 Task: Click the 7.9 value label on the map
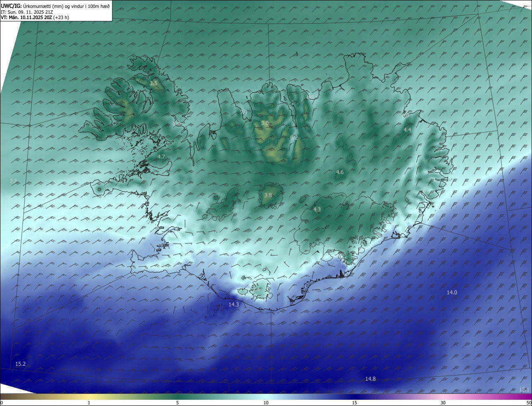pos(244,112)
